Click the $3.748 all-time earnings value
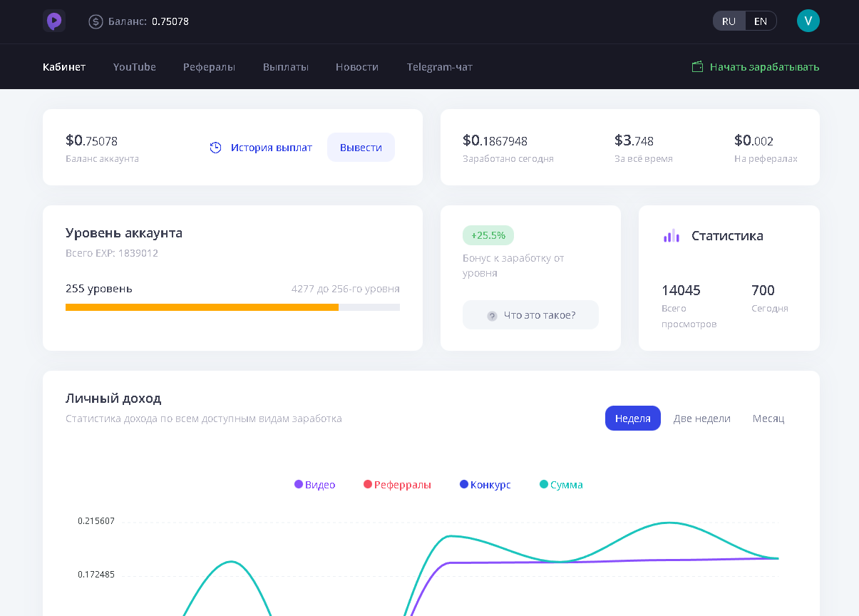859x616 pixels. pyautogui.click(x=634, y=140)
